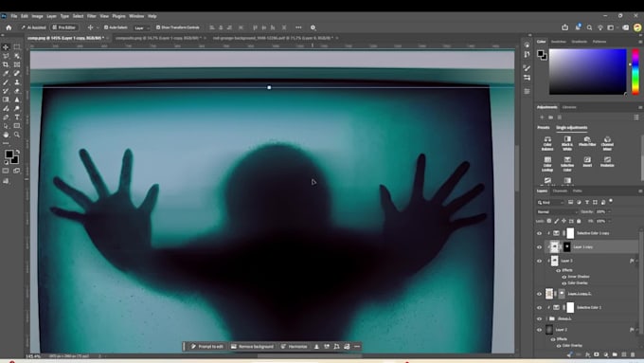Click the add layer style fx icon

point(588,354)
